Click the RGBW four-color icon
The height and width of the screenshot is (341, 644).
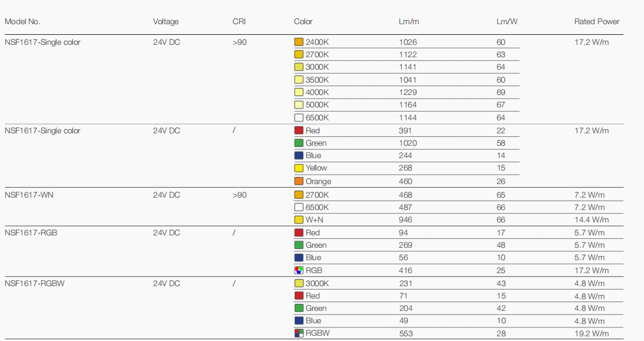click(299, 333)
